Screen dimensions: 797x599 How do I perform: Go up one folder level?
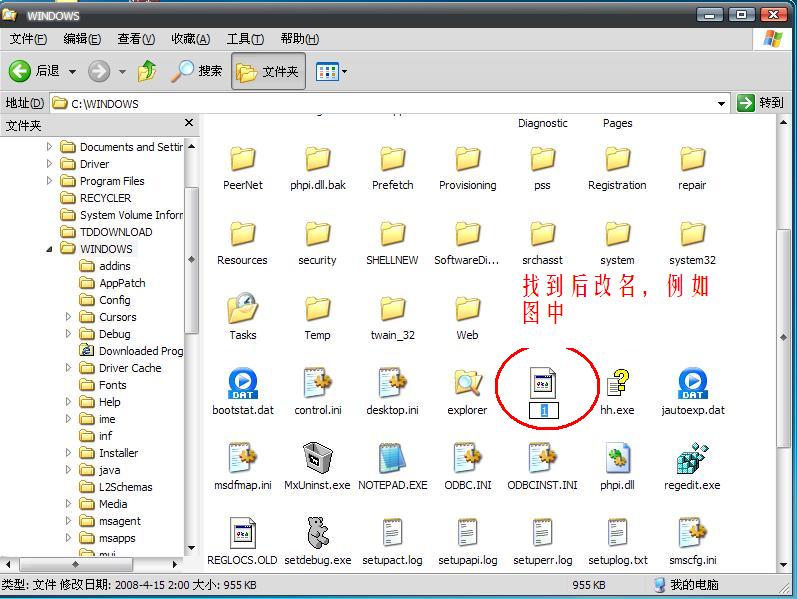tap(147, 71)
